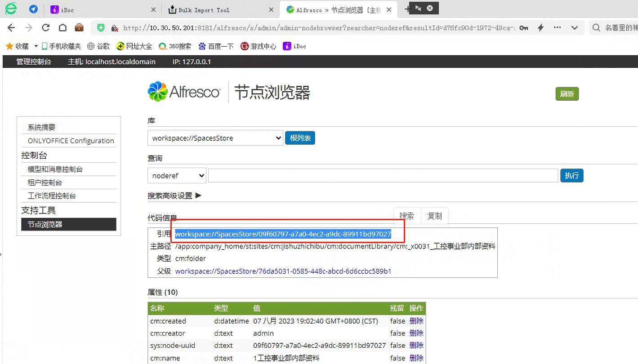Image resolution: width=638 pixels, height=364 pixels.
Task: Click the green shield security icon
Action: pos(101,28)
